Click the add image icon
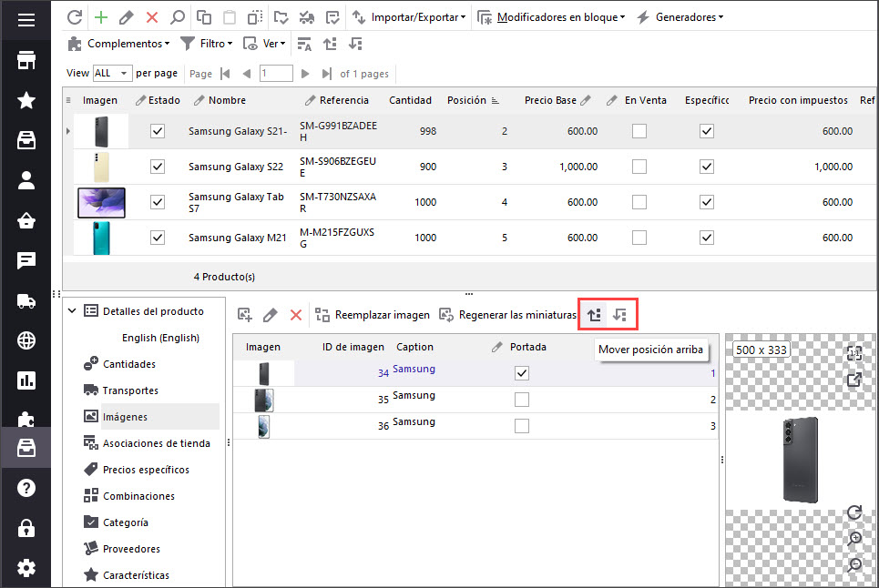Image resolution: width=879 pixels, height=588 pixels. [244, 315]
